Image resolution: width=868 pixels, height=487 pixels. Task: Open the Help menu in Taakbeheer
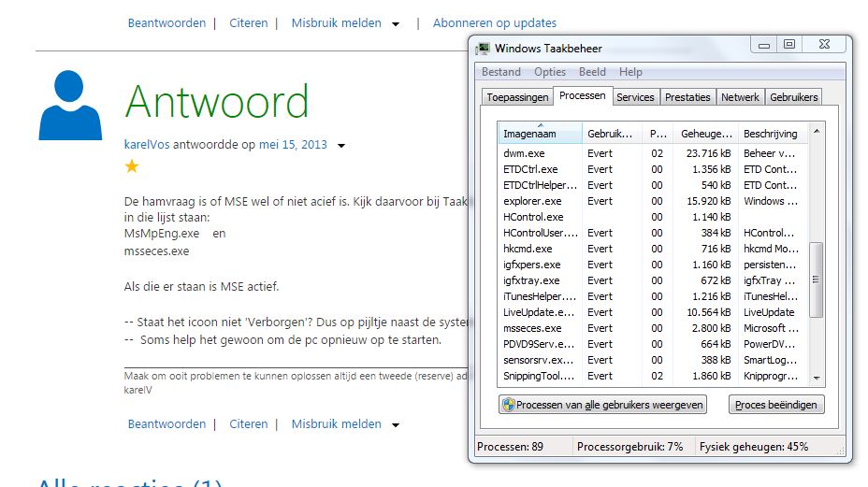(x=630, y=72)
